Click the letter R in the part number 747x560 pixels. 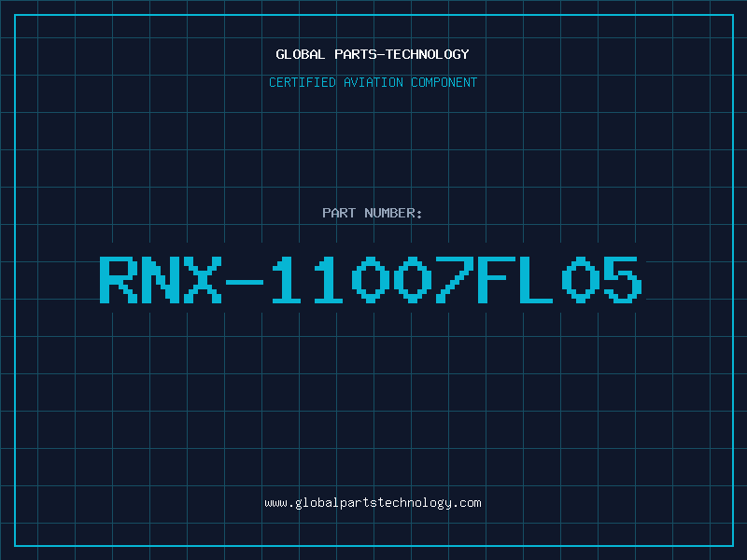click(119, 279)
